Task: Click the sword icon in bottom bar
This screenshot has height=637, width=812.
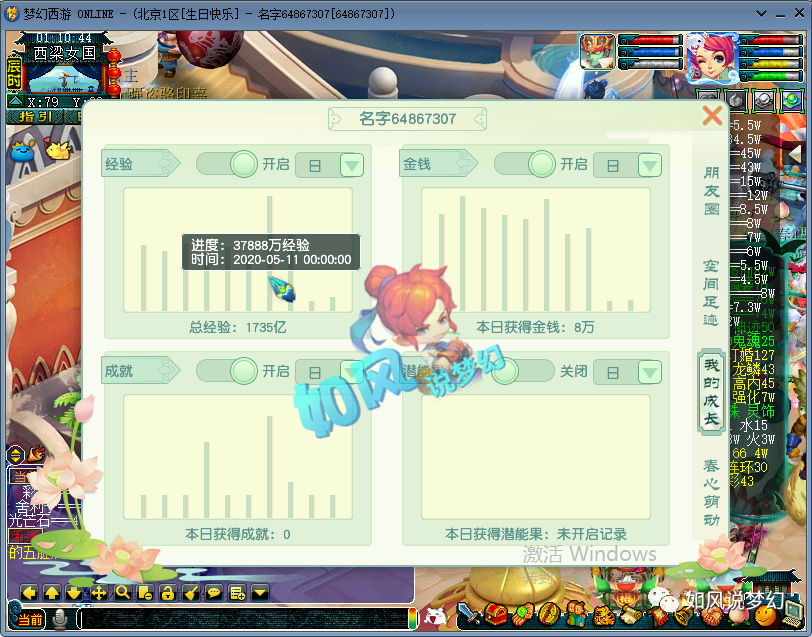Action: click(x=469, y=615)
